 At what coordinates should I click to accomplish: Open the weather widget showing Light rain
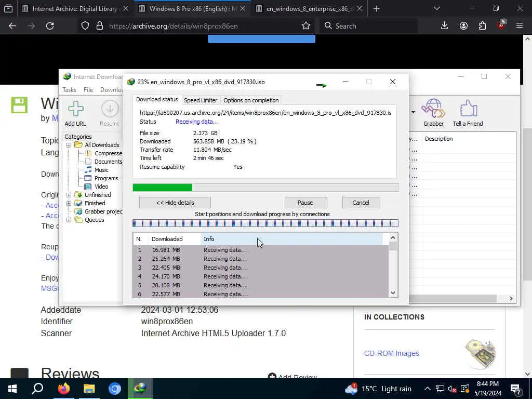point(378,389)
